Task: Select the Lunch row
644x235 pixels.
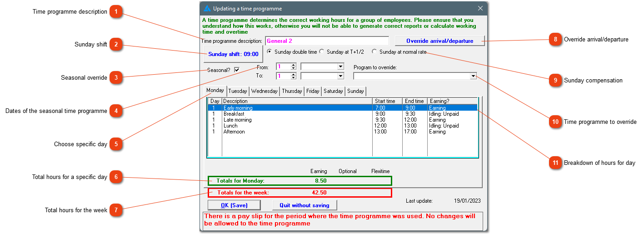Action: 343,126
